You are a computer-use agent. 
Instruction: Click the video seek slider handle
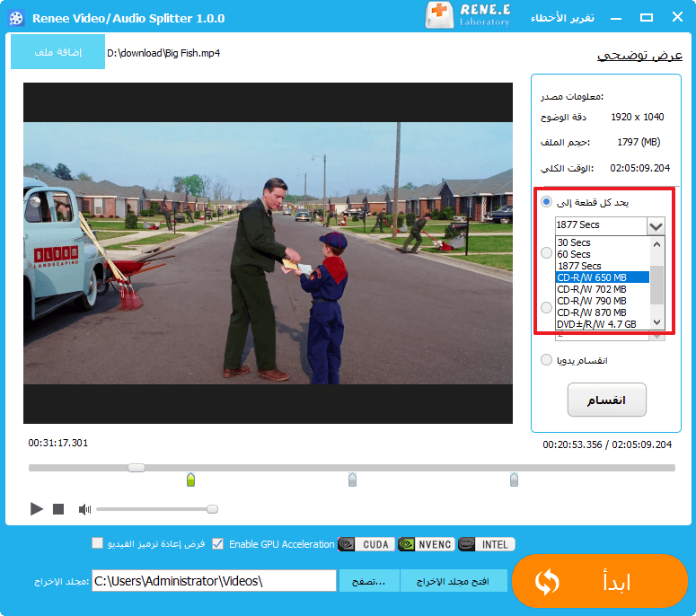tap(137, 467)
